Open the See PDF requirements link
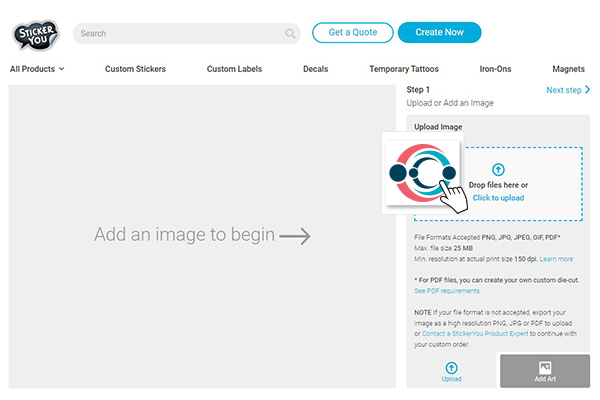Viewport: 600px width, 400px height. click(446, 291)
